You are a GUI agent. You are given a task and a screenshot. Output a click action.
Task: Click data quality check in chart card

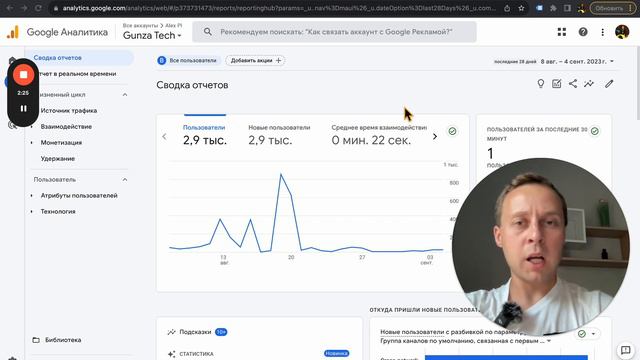click(x=452, y=131)
